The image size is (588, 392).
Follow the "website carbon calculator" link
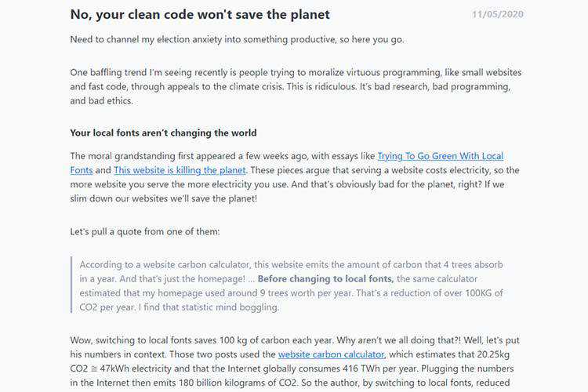331,354
